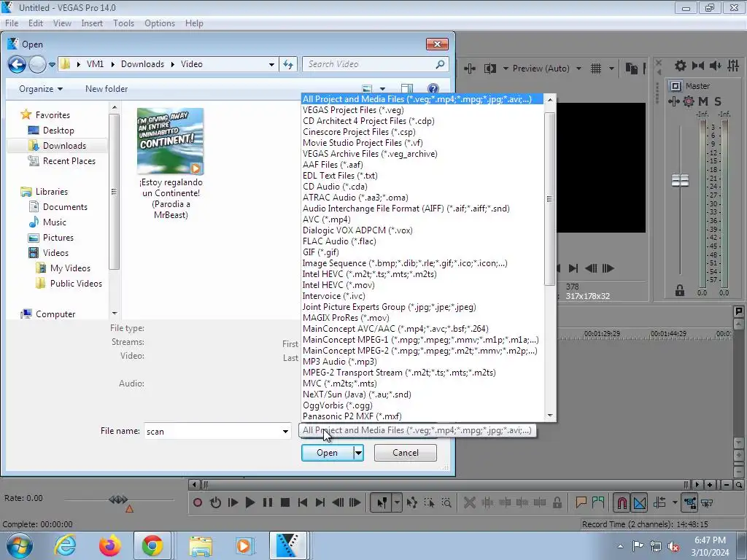Click the Back arrow in Open dialog
Image resolution: width=747 pixels, height=560 pixels.
(18, 64)
